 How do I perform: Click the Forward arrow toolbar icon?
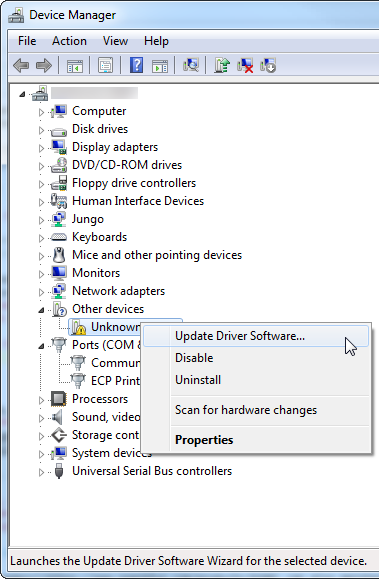tap(44, 66)
